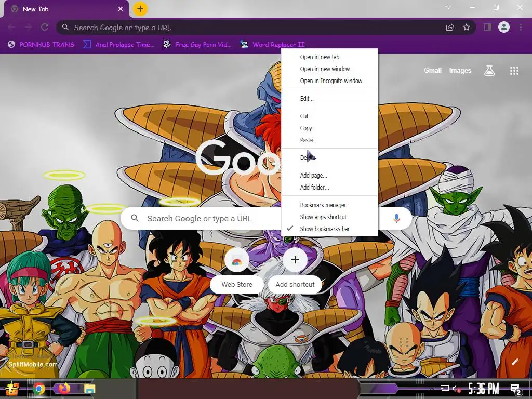Click the voice search microphone

(396, 219)
